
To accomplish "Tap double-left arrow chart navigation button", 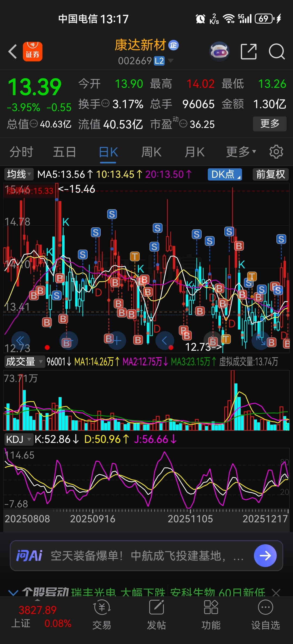I will (x=21, y=340).
